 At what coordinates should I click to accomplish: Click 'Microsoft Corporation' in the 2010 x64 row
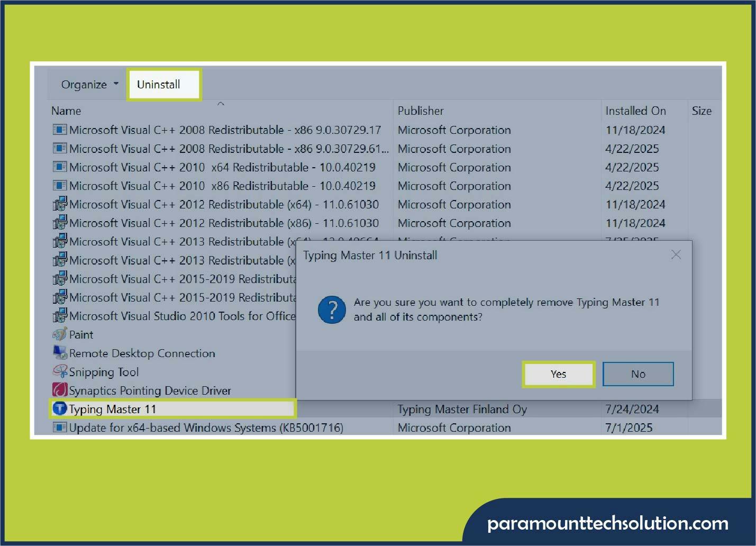click(454, 167)
